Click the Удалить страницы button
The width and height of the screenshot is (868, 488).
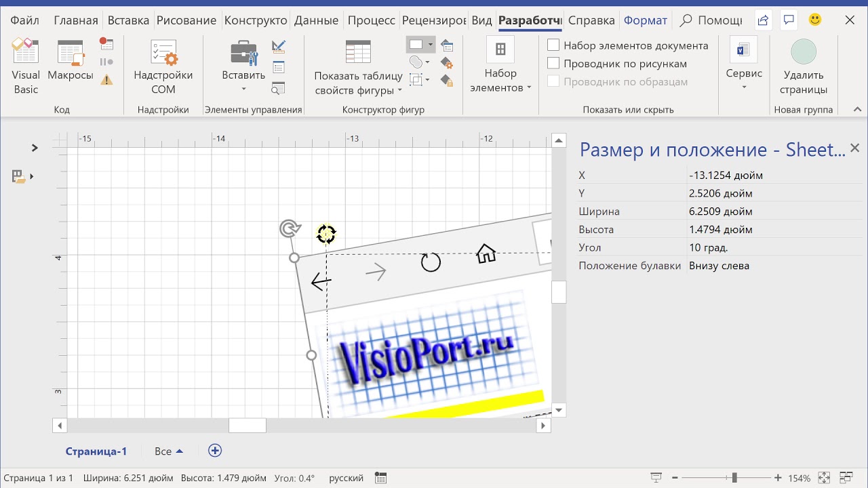pos(804,66)
